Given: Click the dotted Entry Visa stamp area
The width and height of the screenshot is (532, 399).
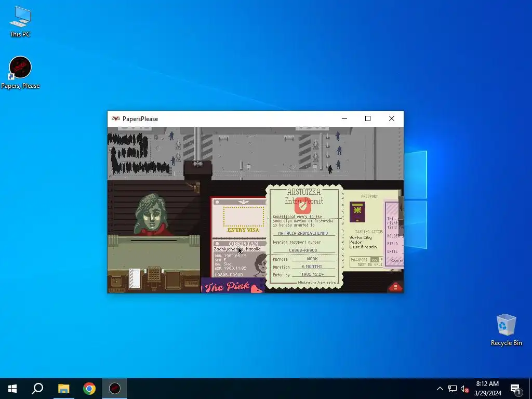Looking at the screenshot, I should click(x=243, y=217).
